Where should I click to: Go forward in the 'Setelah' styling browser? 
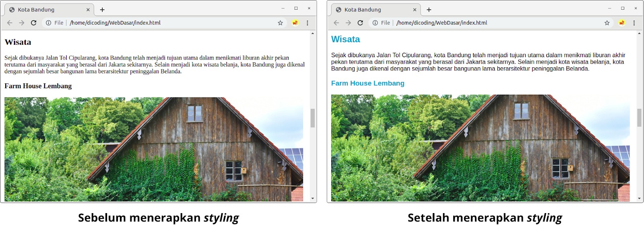[348, 23]
